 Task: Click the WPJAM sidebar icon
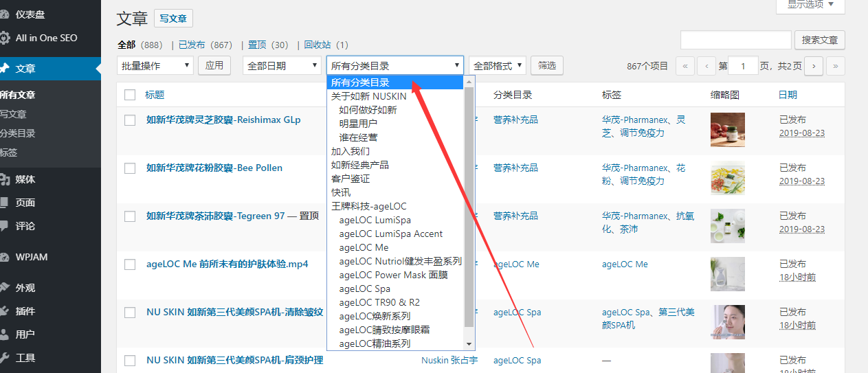(4, 257)
